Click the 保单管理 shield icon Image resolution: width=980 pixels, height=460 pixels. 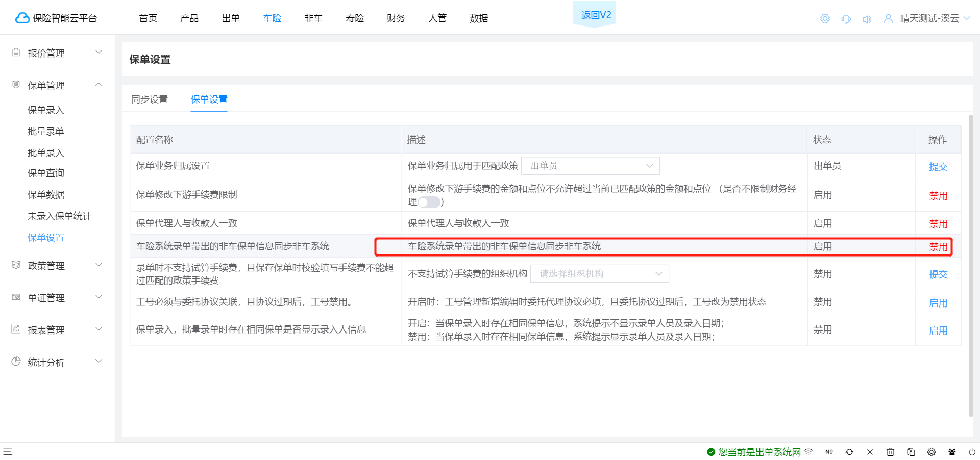click(x=16, y=85)
